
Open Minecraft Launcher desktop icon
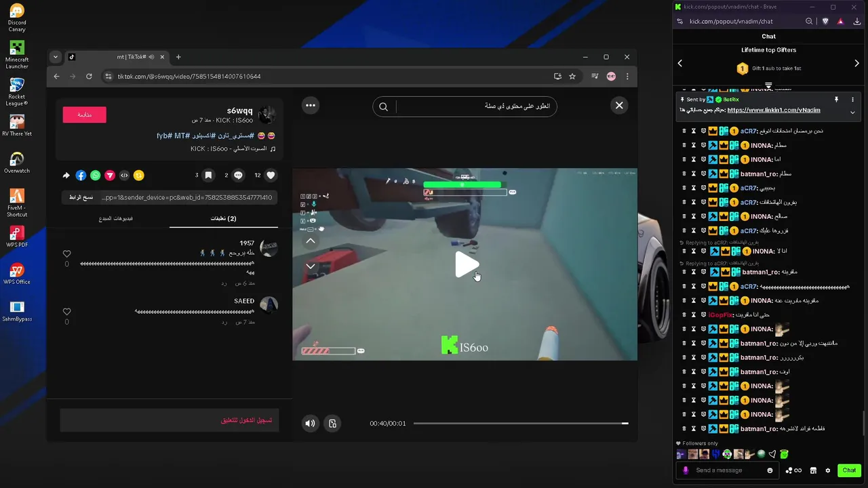click(17, 55)
